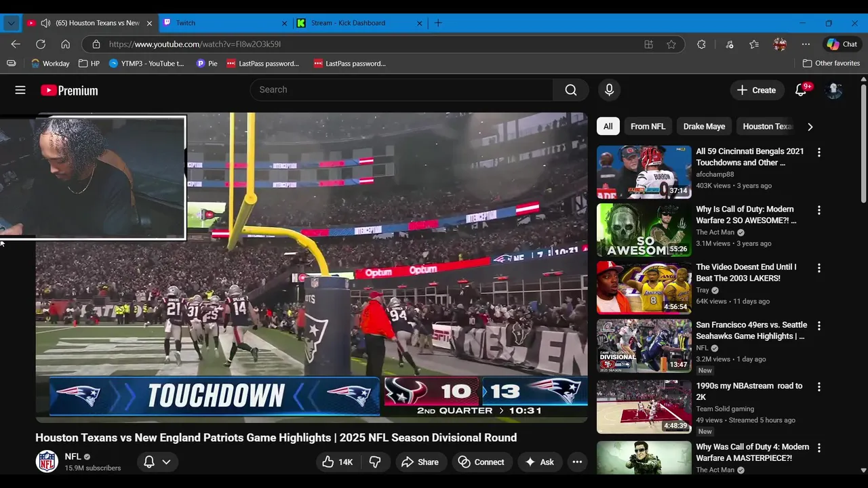This screenshot has height=488, width=868.
Task: Open the Workday bookmark
Action: coord(50,63)
